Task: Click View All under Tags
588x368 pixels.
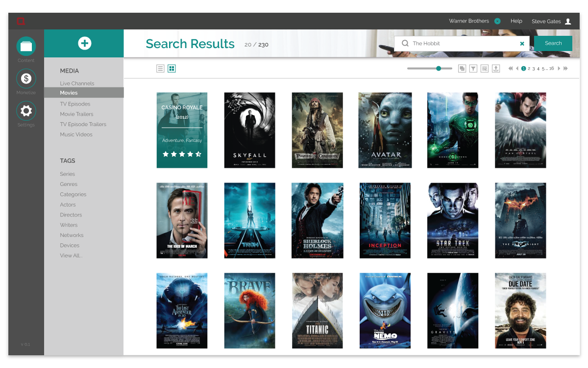Action: point(71,256)
